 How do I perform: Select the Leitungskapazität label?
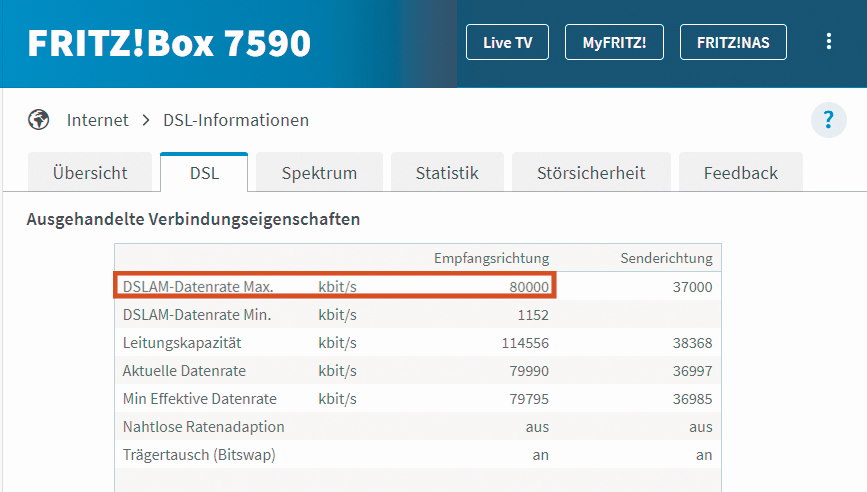coord(182,343)
